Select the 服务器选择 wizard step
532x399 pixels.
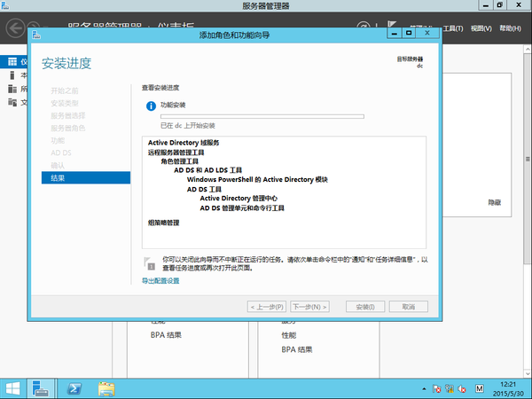[x=68, y=115]
